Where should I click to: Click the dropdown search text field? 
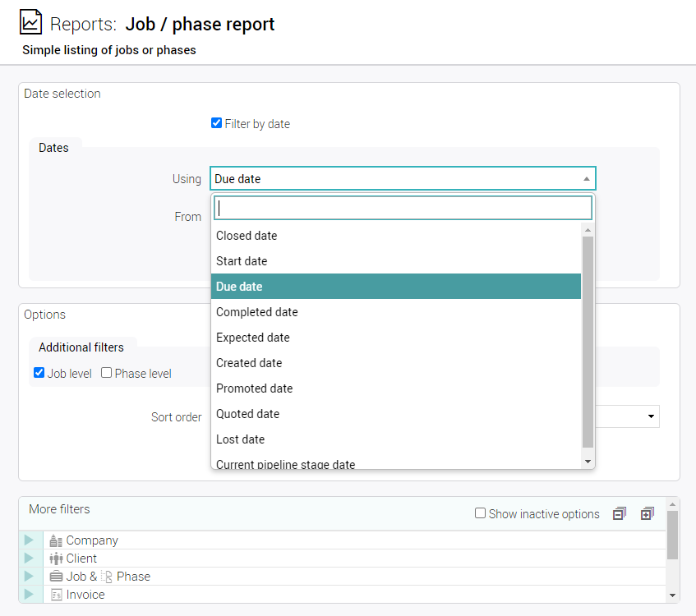(403, 208)
